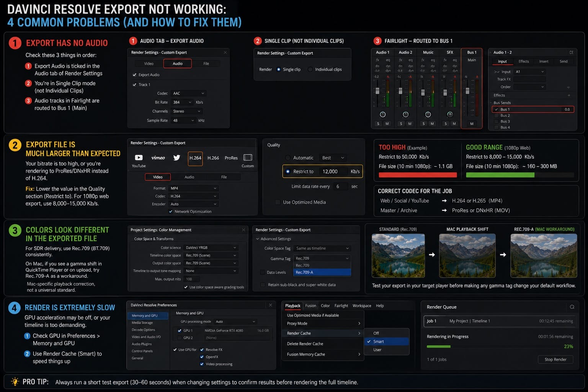Viewport: 588px width, 392px height.
Task: Pick the Twitter export preset icon
Action: tap(176, 158)
